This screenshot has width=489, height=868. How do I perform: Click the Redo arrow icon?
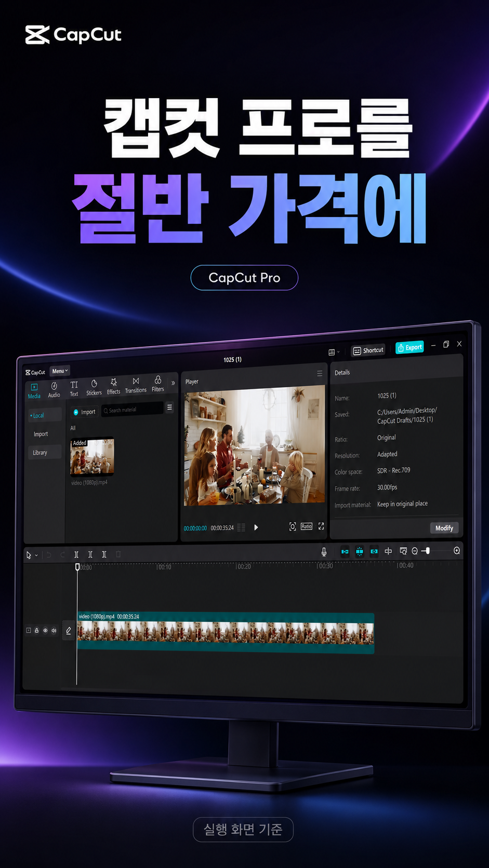pos(62,554)
